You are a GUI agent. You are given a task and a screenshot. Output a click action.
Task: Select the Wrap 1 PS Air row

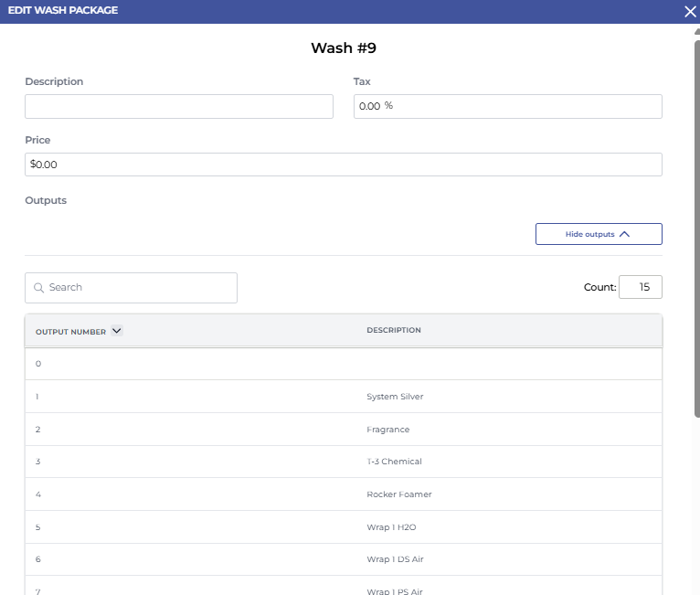click(343, 588)
